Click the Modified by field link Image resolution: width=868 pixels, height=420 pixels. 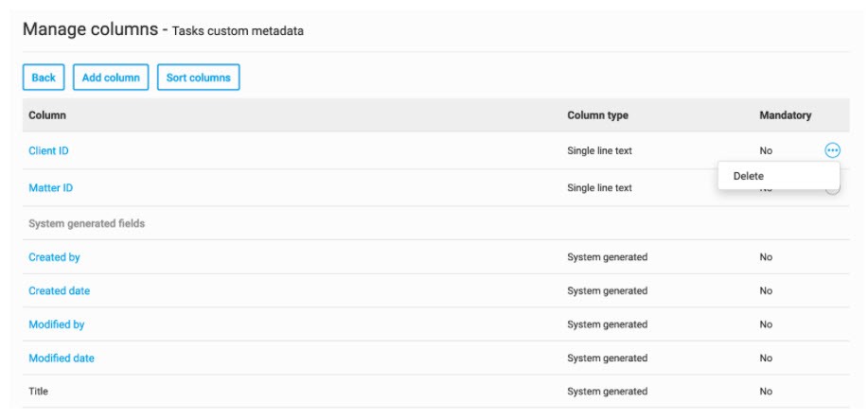point(56,324)
